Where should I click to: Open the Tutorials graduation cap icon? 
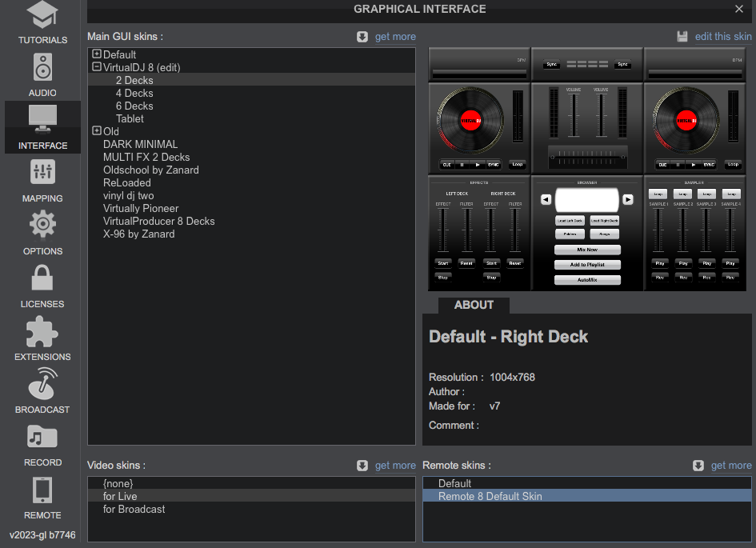42,14
